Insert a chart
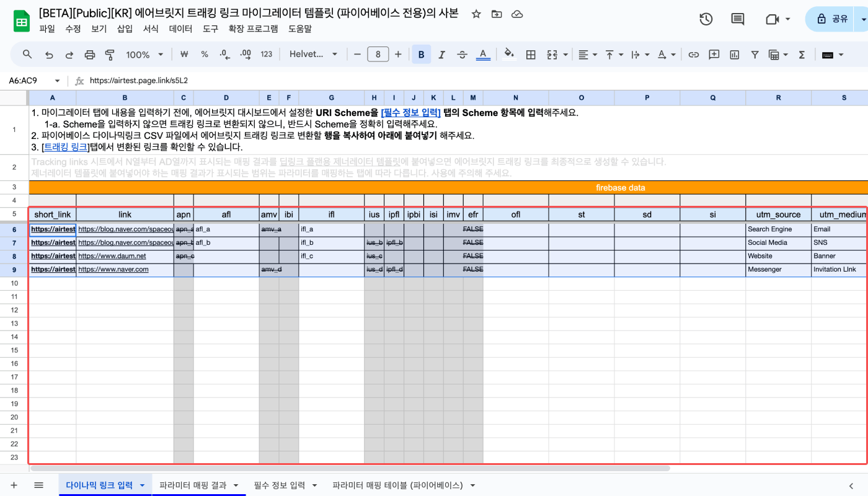Image resolution: width=868 pixels, height=496 pixels. (735, 55)
